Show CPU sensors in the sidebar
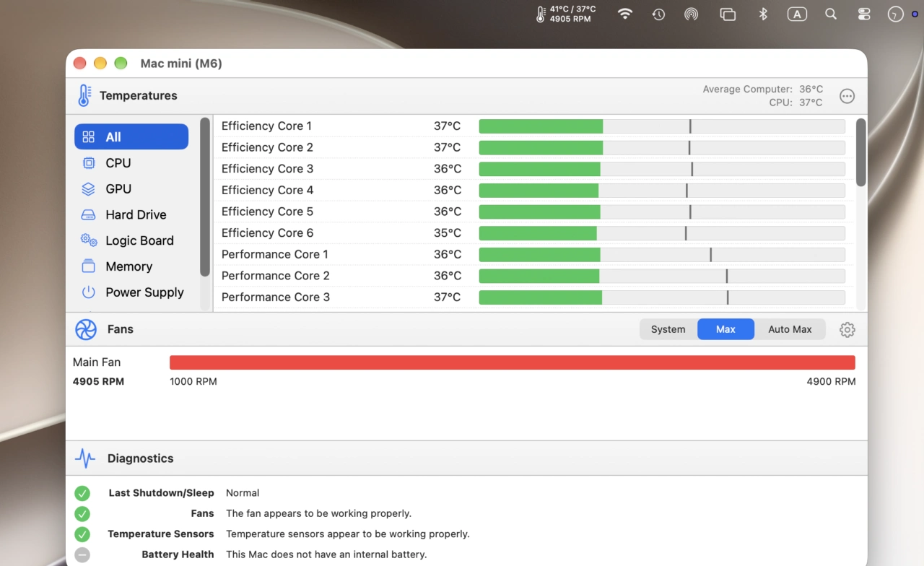Viewport: 924px width, 566px height. coord(131,163)
